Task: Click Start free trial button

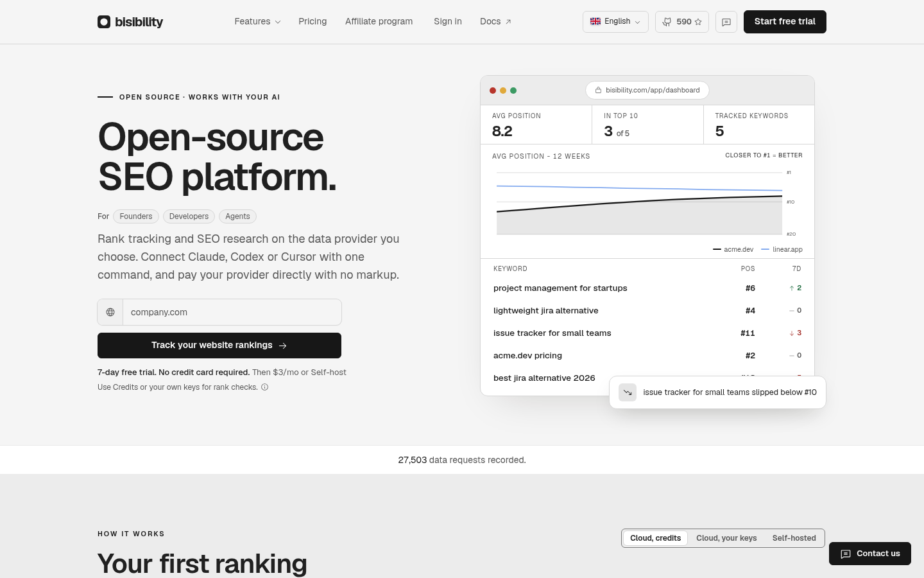Action: 785,21
